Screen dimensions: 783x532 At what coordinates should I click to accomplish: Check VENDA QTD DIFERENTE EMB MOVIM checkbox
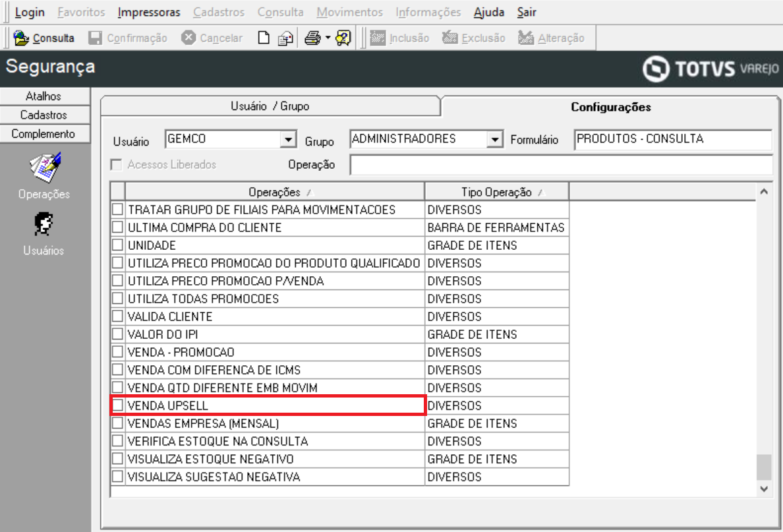coord(117,387)
